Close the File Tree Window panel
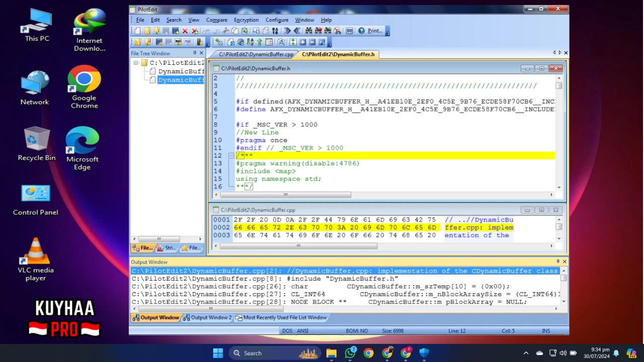Image resolution: width=644 pixels, height=362 pixels. pos(201,53)
